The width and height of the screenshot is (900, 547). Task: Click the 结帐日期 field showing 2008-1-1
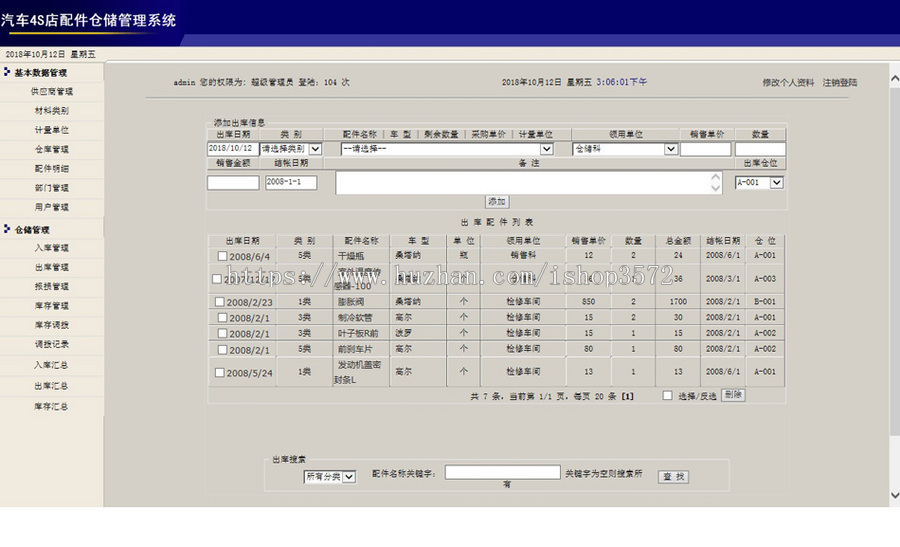[x=291, y=183]
